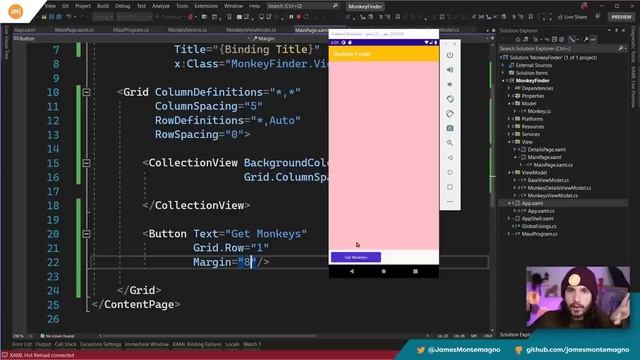Click the Visual Studio search box

pyautogui.click(x=302, y=6)
